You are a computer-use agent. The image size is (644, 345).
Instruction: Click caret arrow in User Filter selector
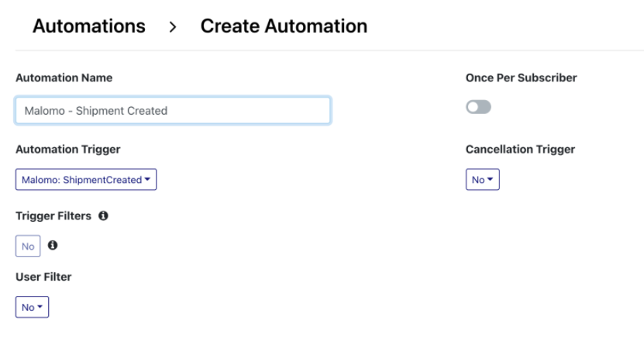tap(40, 306)
